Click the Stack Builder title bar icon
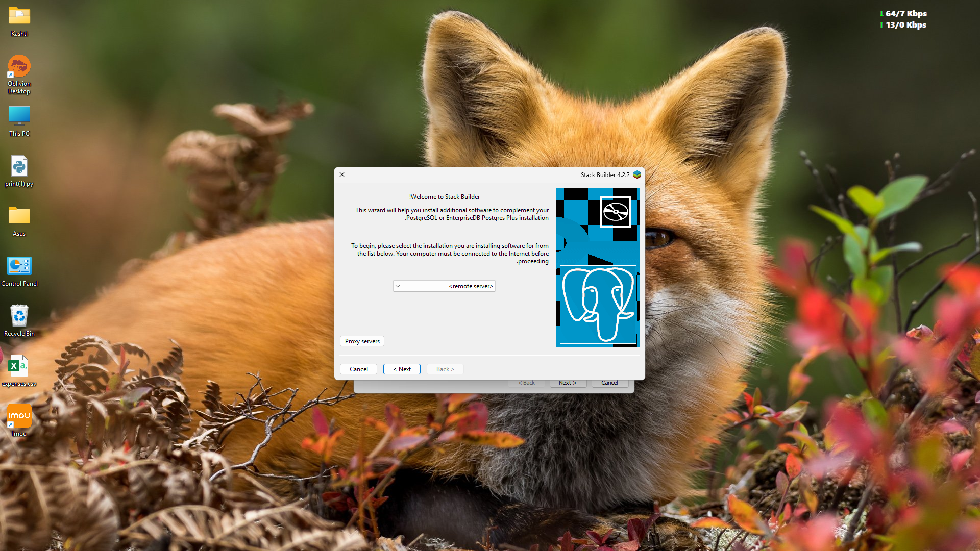Image resolution: width=980 pixels, height=551 pixels. [637, 174]
